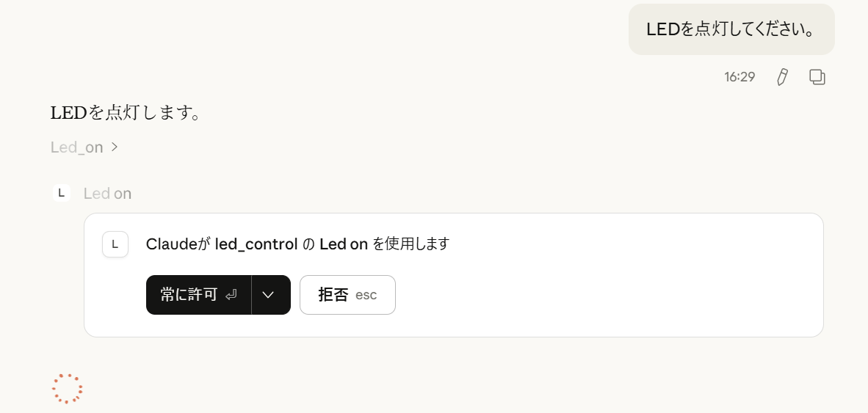Click the orange loading spinner
Viewport: 868px width, 413px height.
[x=67, y=388]
